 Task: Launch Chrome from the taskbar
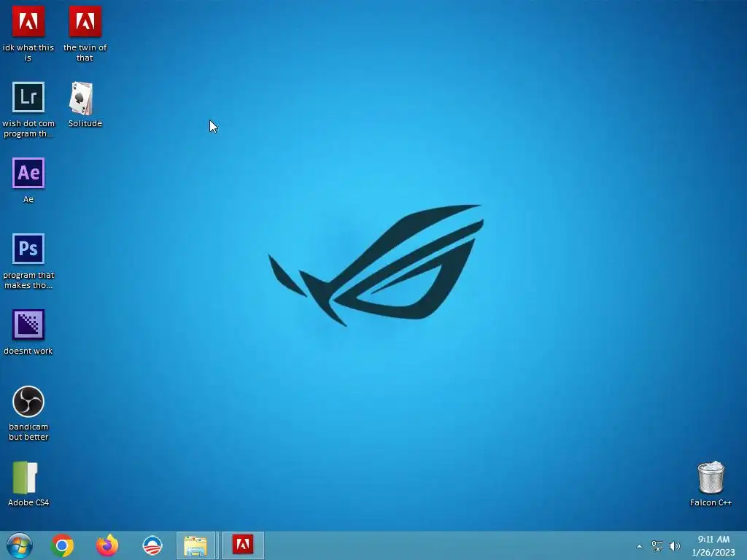tap(63, 545)
